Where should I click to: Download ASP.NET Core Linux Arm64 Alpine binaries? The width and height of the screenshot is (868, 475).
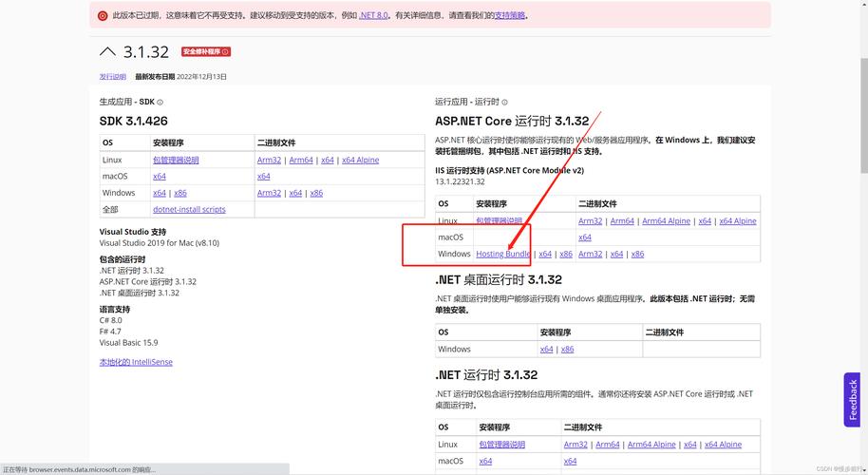(x=666, y=220)
